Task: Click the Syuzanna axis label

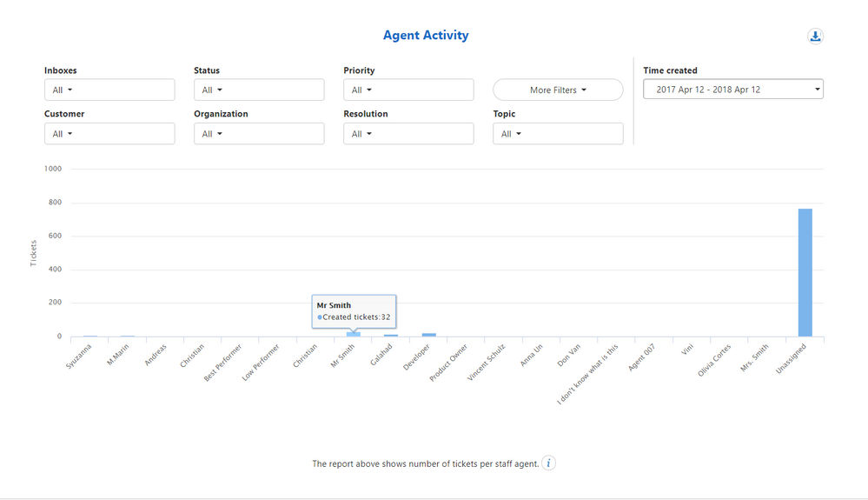Action: click(78, 356)
